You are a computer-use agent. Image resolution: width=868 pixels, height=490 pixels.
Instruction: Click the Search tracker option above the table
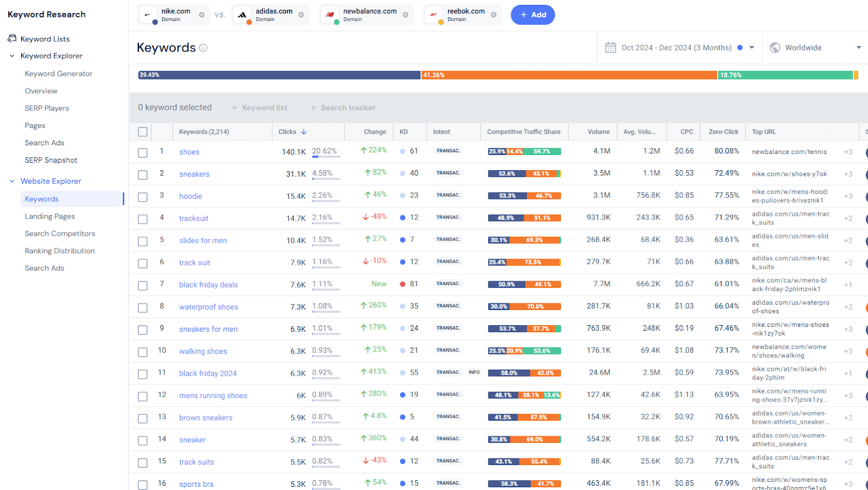coord(343,107)
